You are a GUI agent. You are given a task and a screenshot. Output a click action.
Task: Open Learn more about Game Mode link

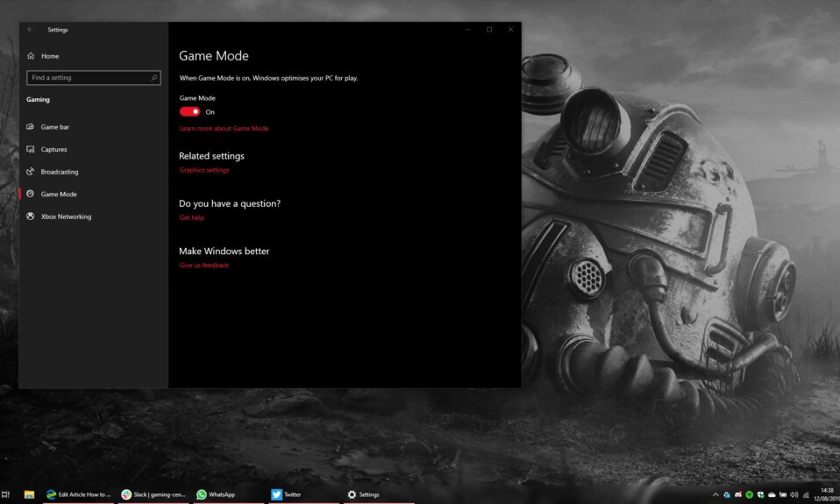224,129
